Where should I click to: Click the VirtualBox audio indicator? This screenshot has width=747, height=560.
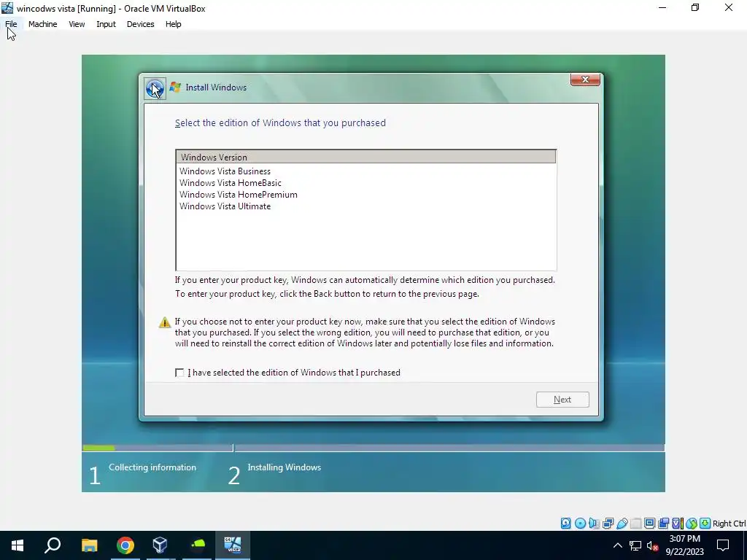594,524
